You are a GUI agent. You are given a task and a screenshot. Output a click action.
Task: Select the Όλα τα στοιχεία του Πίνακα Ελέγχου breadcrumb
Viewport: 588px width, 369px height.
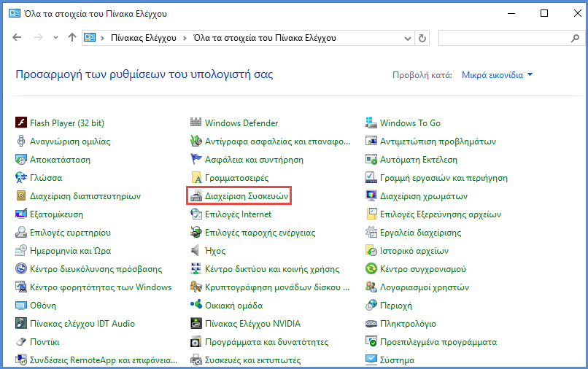click(x=264, y=38)
